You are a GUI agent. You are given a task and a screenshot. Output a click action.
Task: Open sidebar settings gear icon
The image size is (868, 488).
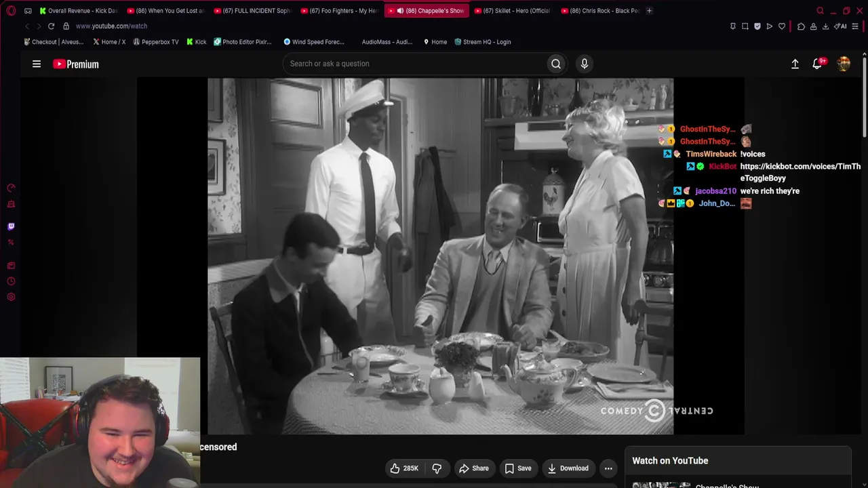(x=11, y=297)
